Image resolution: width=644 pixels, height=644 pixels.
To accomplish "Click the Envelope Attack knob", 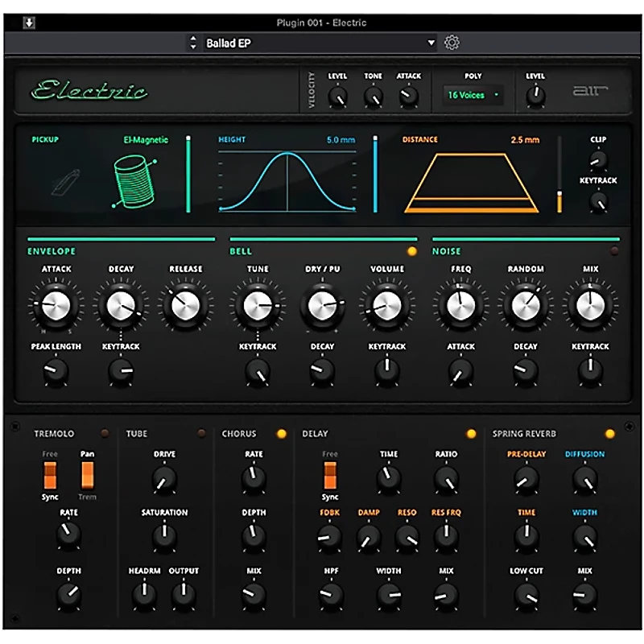I will [56, 305].
